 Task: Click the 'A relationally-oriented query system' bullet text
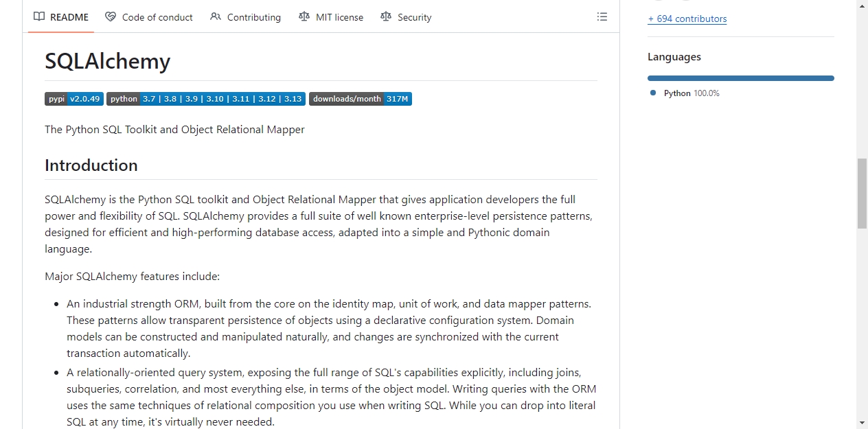tap(332, 397)
